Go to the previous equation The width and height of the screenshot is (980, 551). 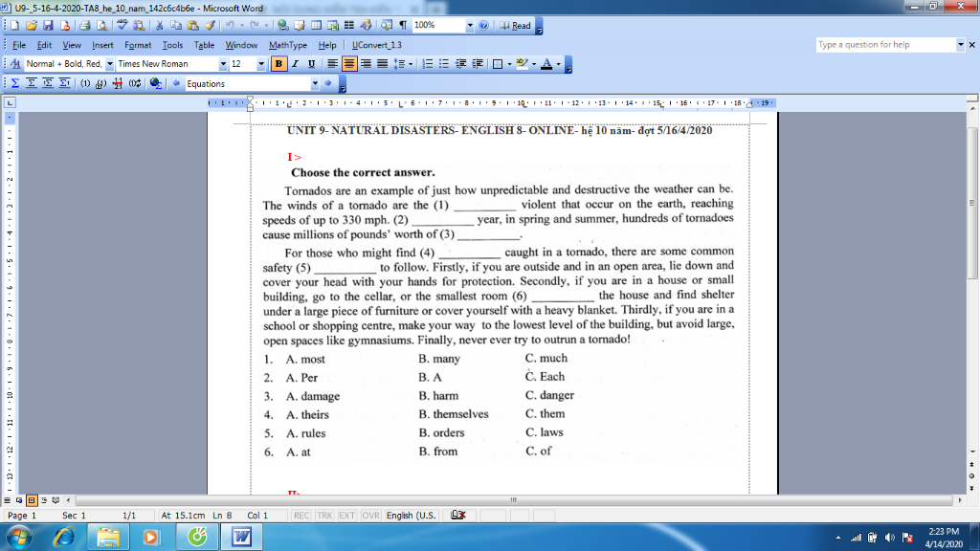[176, 83]
